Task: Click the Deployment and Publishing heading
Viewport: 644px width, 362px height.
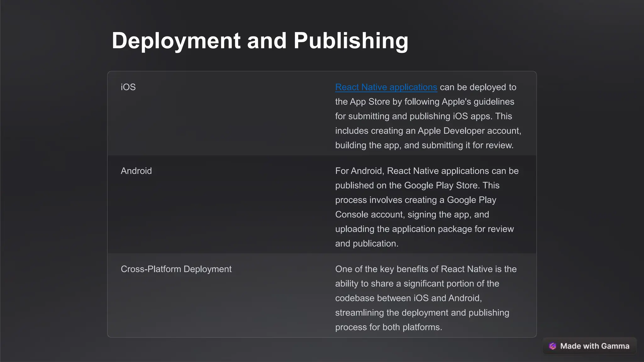Action: [x=260, y=41]
